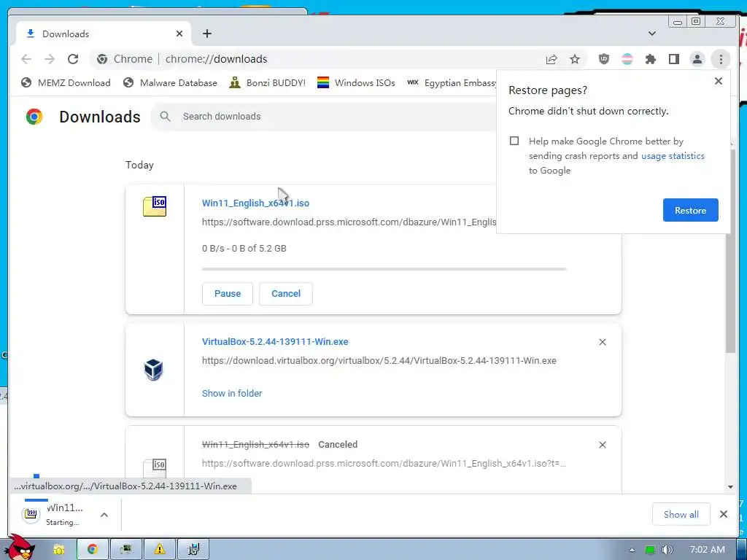Image resolution: width=747 pixels, height=560 pixels.
Task: Cancel the Win11 ISO download
Action: pos(286,294)
